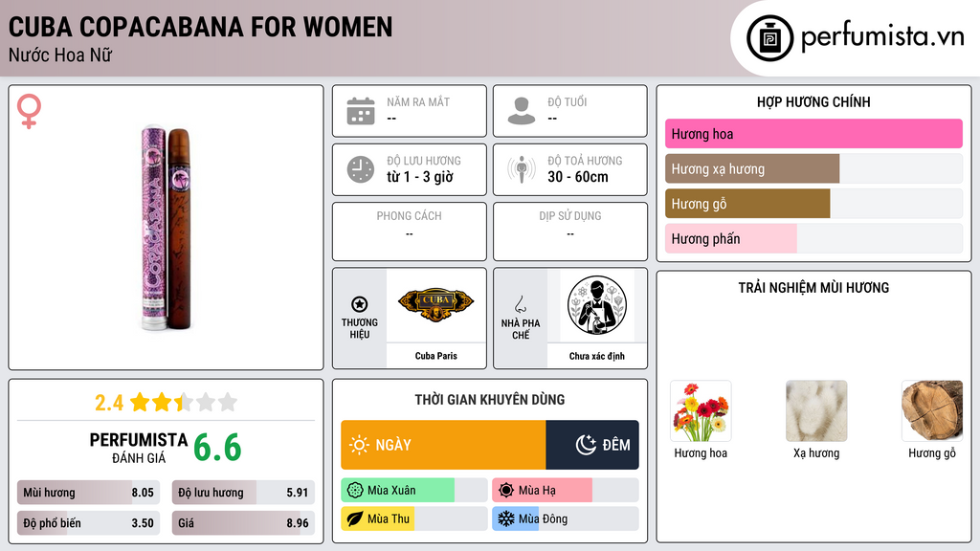The height and width of the screenshot is (551, 980).
Task: Select the Đêm night bar
Action: click(591, 445)
